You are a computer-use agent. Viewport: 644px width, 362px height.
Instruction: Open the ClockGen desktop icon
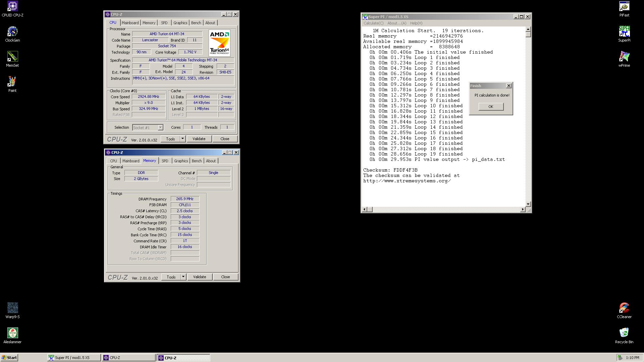pos(12,34)
